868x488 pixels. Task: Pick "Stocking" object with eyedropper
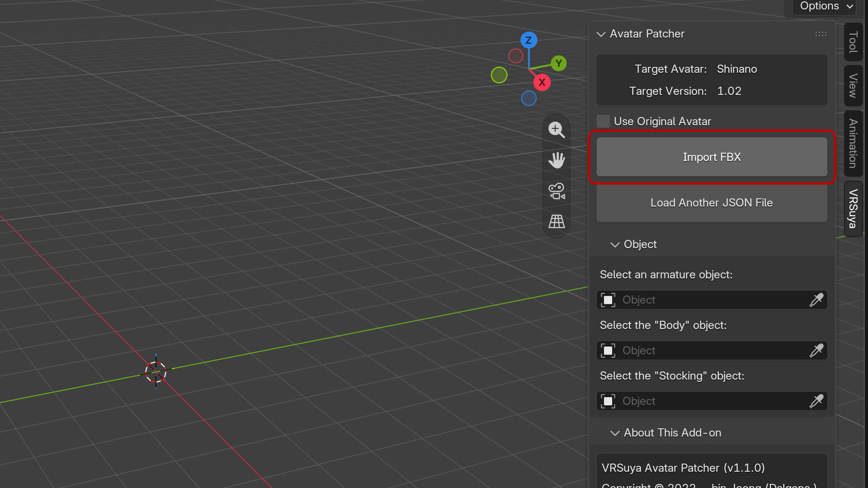pyautogui.click(x=816, y=401)
